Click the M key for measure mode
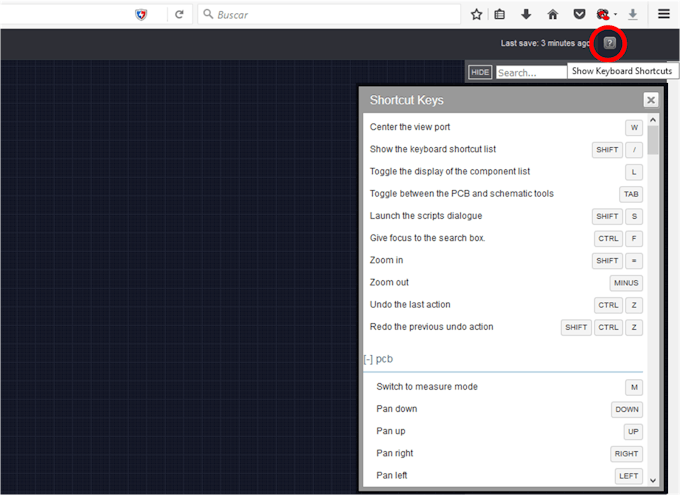 click(634, 387)
